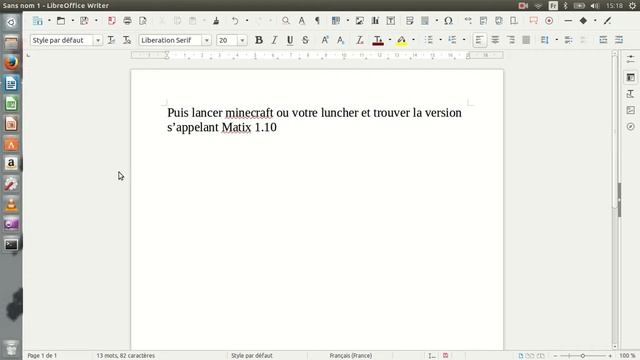Image resolution: width=640 pixels, height=360 pixels.
Task: Open highlighting color dropdown arrow
Action: [x=413, y=40]
